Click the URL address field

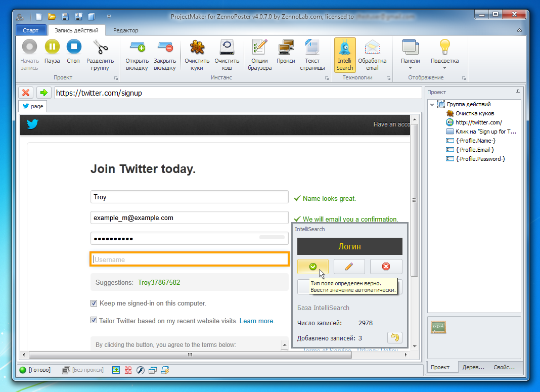(238, 93)
